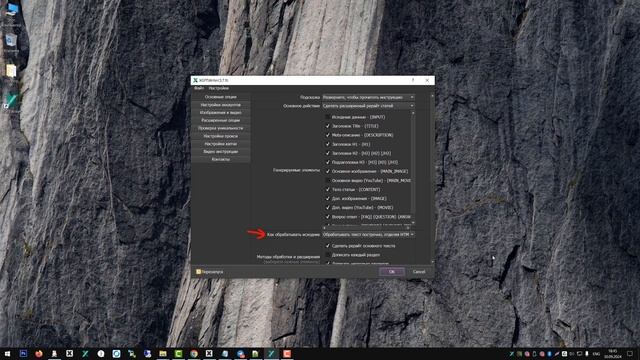Toggle Подзаголовки H3 checkbox

327,162
